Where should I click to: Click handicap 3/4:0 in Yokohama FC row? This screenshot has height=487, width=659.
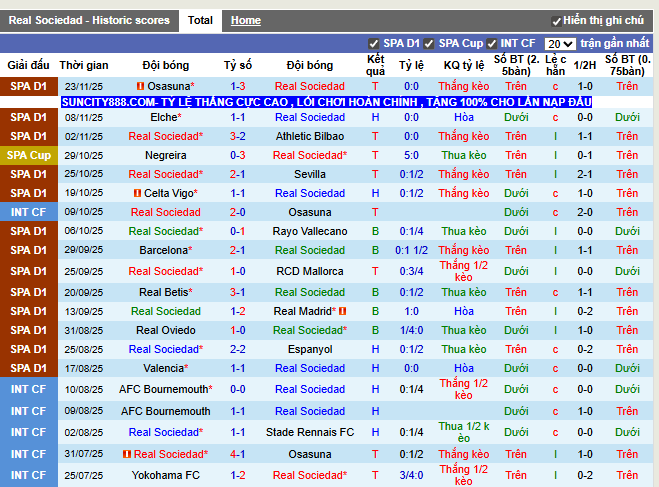(x=411, y=475)
